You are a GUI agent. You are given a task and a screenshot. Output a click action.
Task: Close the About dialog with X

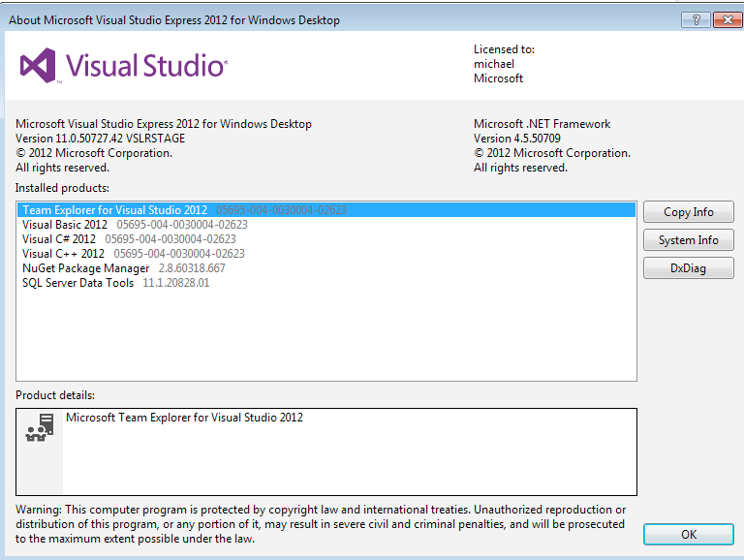728,20
